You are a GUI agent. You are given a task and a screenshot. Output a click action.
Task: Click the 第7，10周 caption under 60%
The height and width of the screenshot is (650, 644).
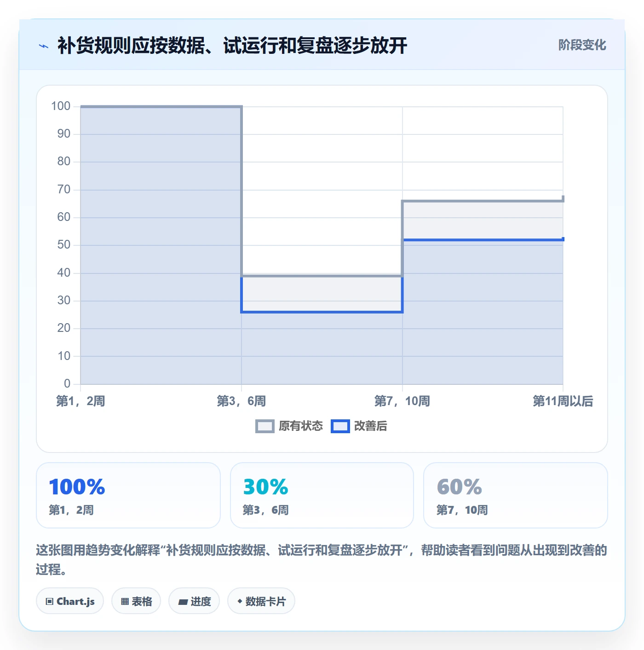[462, 510]
